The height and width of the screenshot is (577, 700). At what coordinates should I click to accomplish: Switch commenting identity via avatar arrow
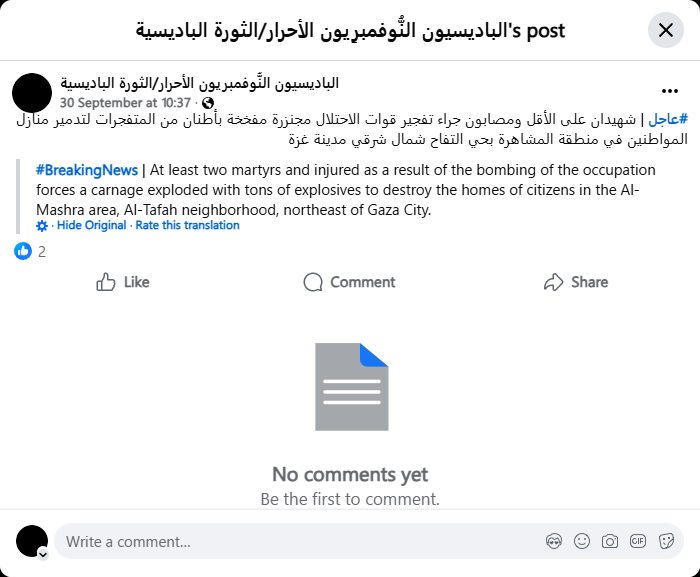pyautogui.click(x=42, y=553)
